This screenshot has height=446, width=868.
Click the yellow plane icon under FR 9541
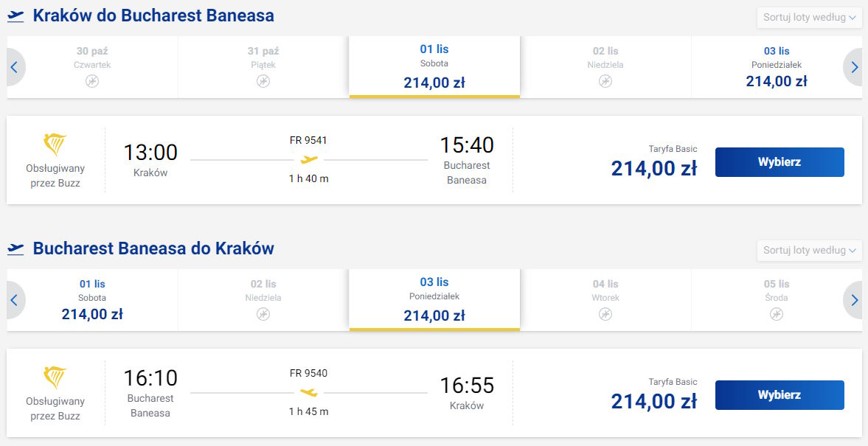click(x=309, y=159)
